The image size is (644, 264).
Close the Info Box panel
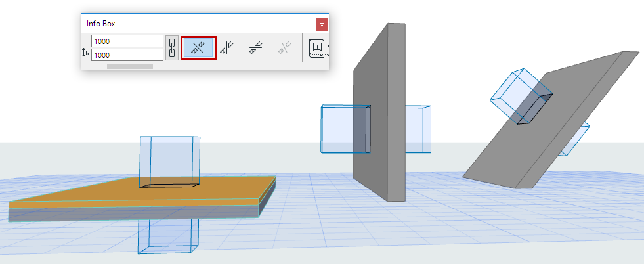pos(322,25)
